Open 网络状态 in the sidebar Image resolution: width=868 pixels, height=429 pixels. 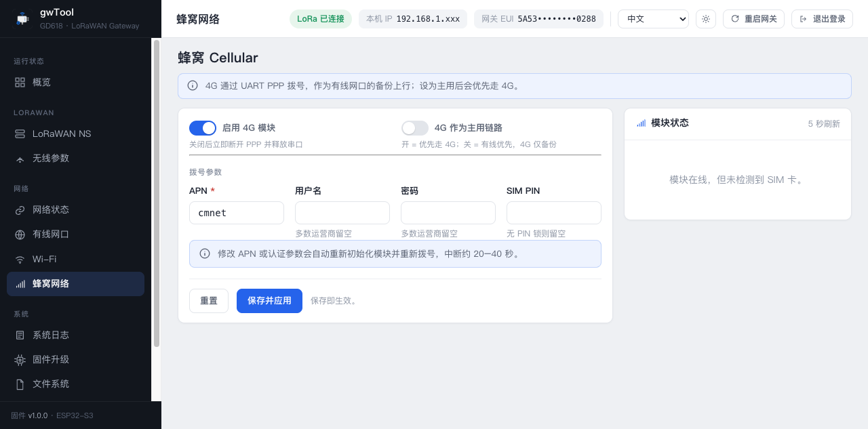pos(75,210)
